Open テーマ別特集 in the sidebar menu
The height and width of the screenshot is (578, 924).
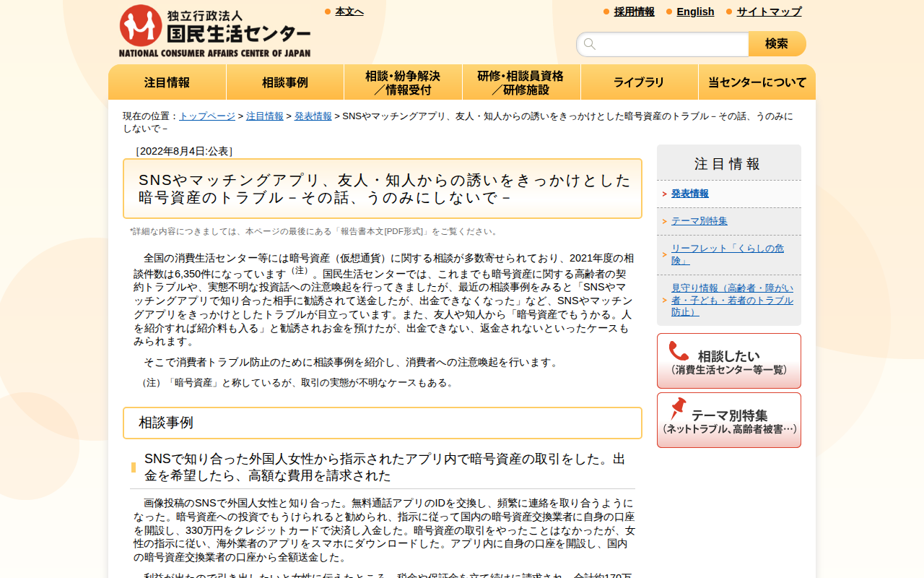pyautogui.click(x=699, y=221)
